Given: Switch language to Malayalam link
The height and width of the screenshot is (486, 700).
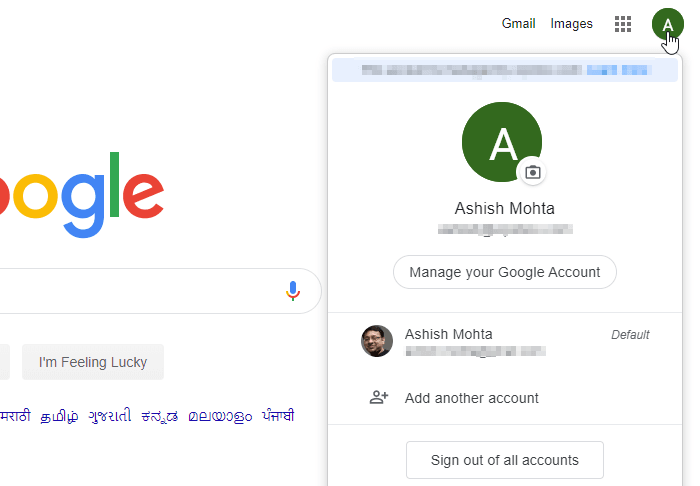Looking at the screenshot, I should pyautogui.click(x=220, y=416).
